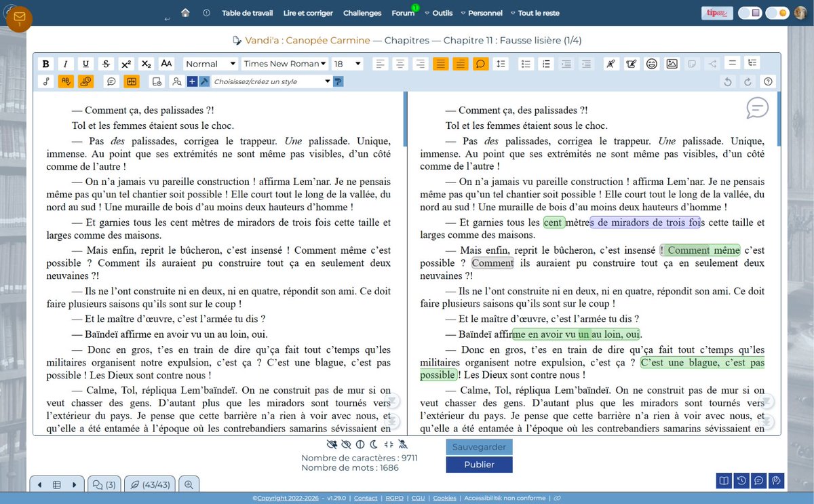Open the Table de travail menu
This screenshot has height=504, width=814.
pos(248,13)
